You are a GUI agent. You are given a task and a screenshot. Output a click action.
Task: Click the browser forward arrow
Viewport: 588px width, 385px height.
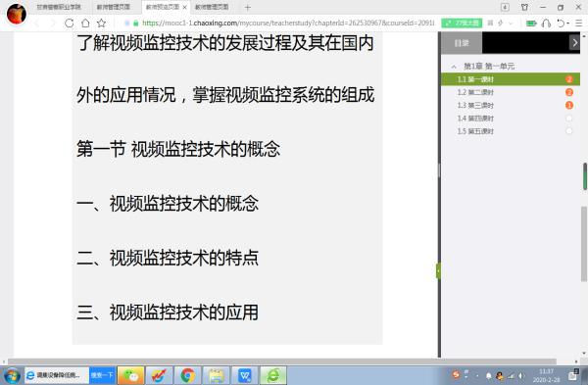tap(53, 23)
